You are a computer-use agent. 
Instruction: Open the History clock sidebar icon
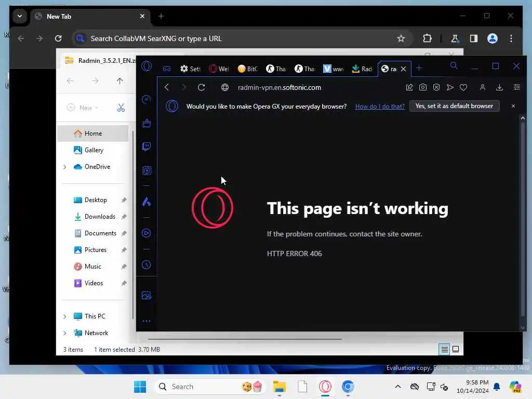click(x=146, y=264)
